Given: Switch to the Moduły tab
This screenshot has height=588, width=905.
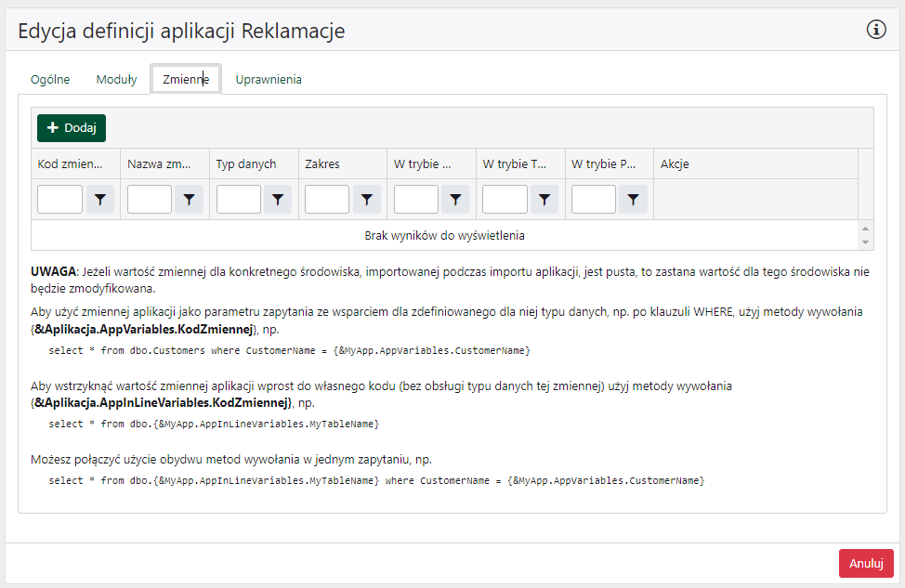Looking at the screenshot, I should tap(116, 79).
